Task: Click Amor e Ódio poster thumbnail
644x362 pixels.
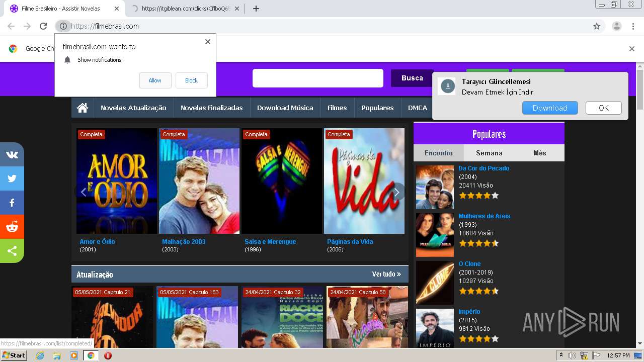Action: point(117,181)
